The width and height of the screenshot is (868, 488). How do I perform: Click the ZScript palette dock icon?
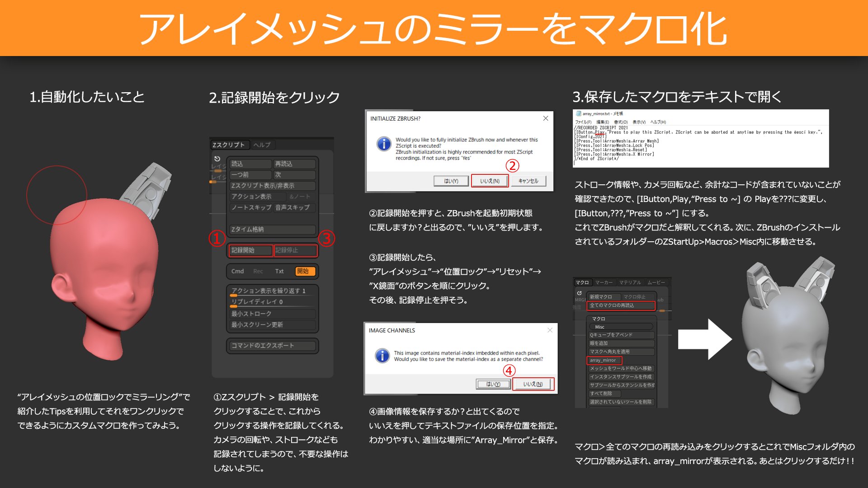point(217,159)
